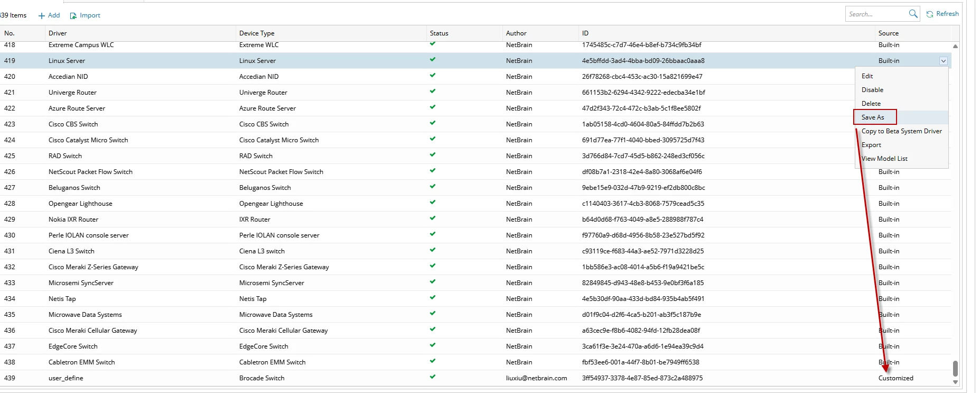This screenshot has width=980, height=393.
Task: Click green status checkmark for EdgeCore Switch
Action: tap(433, 345)
